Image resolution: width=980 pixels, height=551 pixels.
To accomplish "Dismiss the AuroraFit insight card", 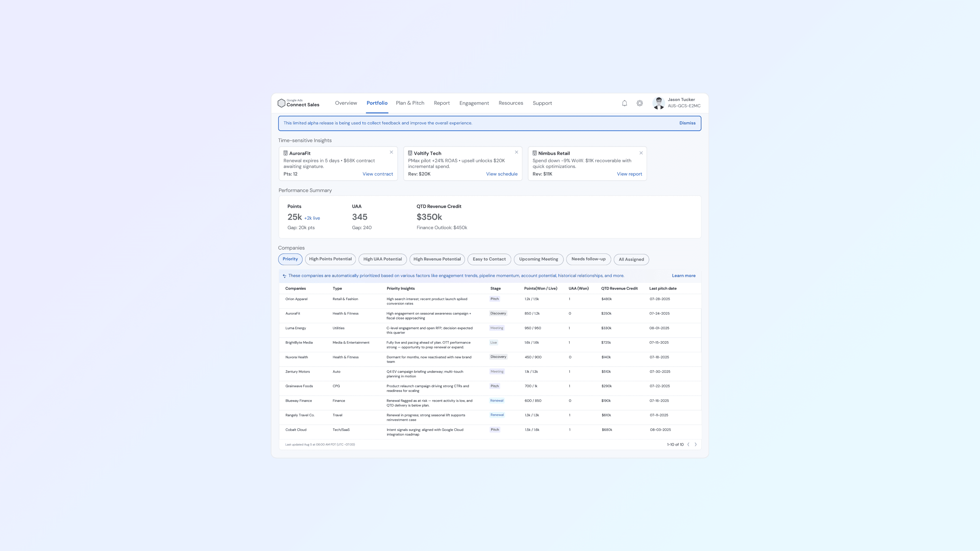I will [391, 152].
